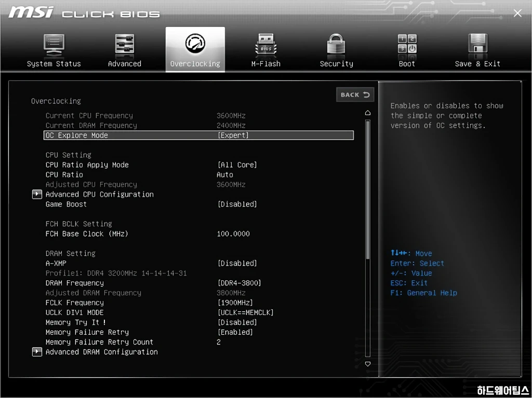
Task: Click the Current DRAM Frequency 2400MHz value
Action: point(231,126)
